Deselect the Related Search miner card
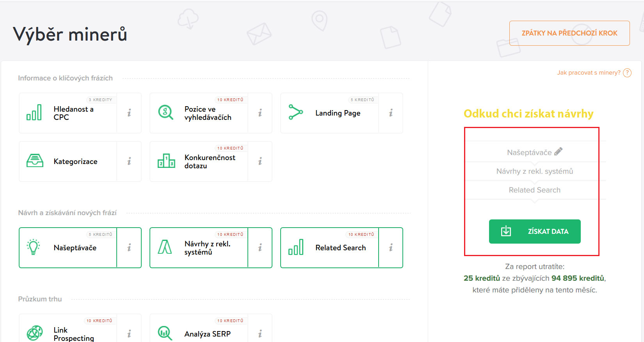This screenshot has width=644, height=342. coord(330,248)
